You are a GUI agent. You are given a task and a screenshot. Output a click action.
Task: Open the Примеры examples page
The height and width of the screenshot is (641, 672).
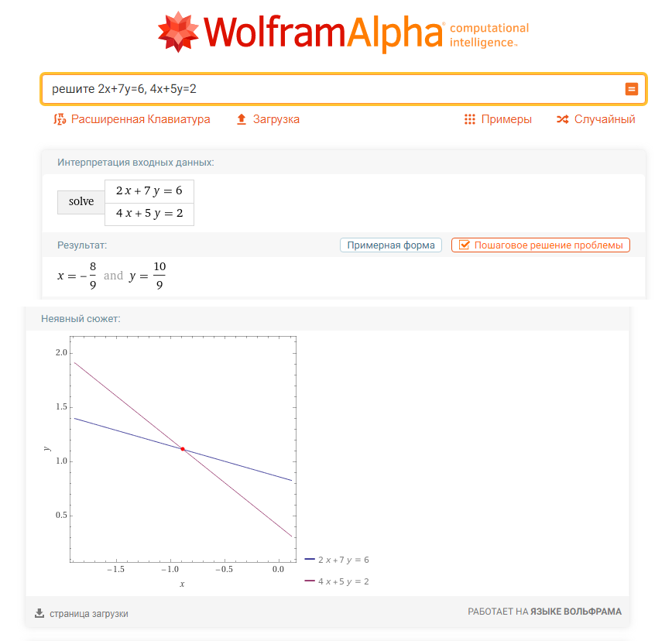point(506,119)
